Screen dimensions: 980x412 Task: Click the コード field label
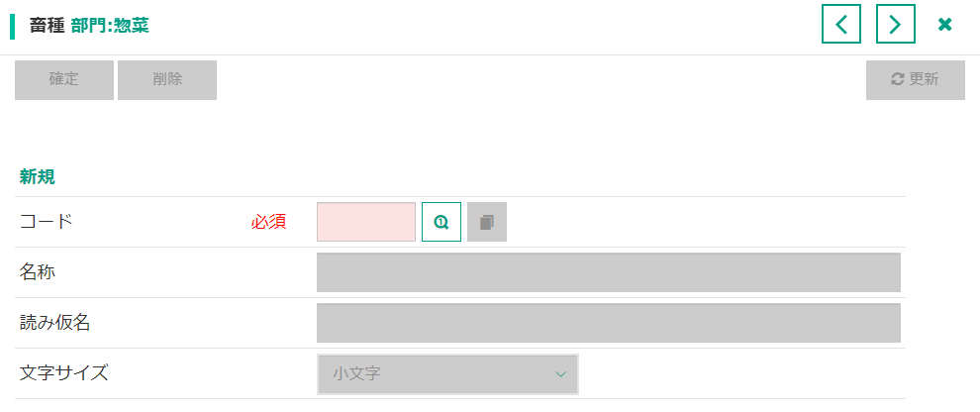47,222
